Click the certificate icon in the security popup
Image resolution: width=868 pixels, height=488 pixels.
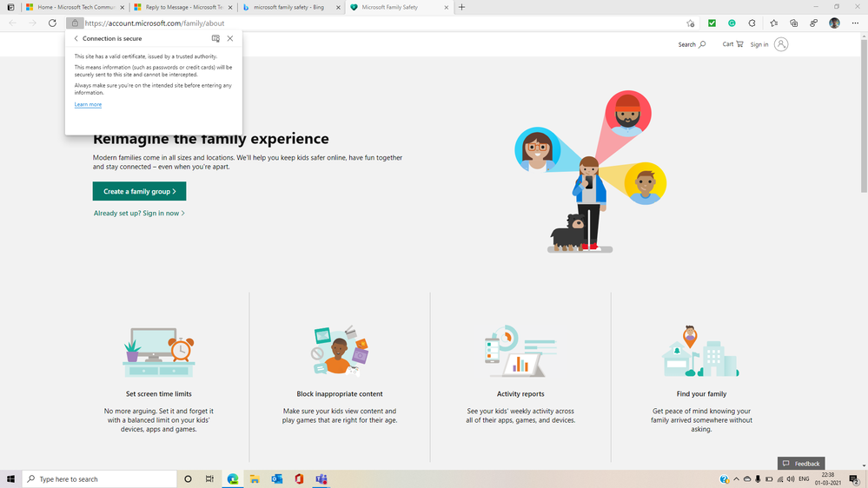(215, 38)
